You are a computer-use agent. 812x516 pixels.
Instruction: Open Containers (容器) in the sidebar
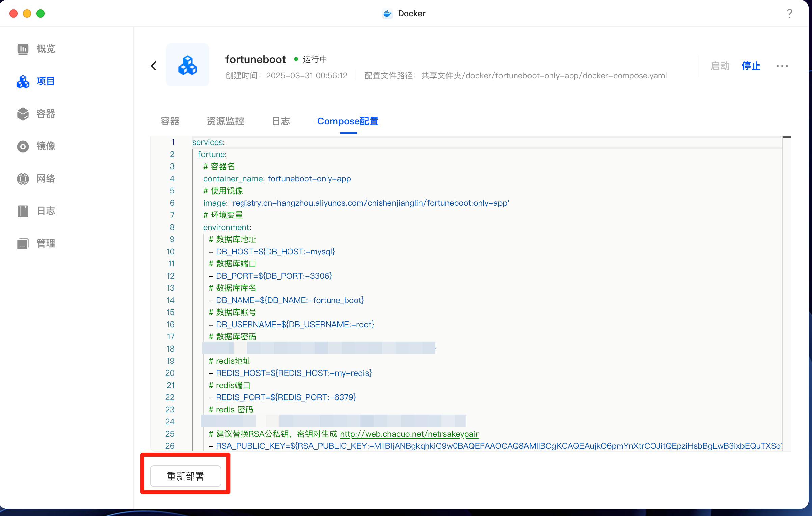point(23,114)
